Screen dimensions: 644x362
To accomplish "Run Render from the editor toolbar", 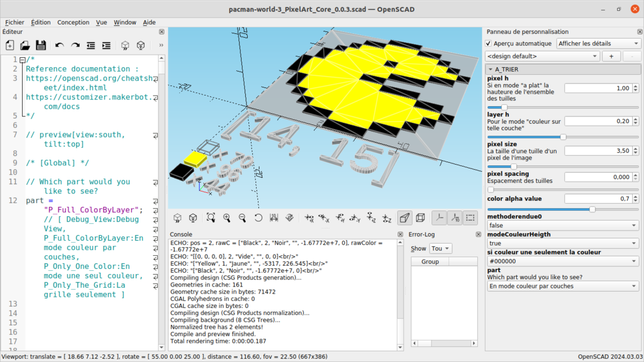I will click(x=141, y=45).
